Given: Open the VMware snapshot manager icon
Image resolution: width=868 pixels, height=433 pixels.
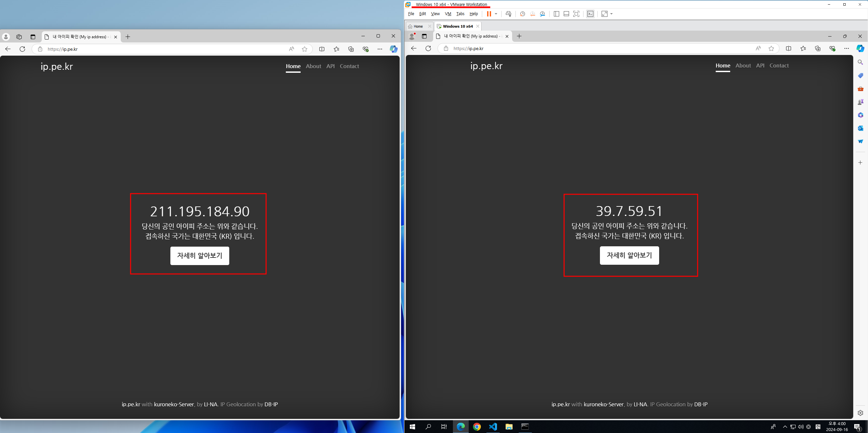Looking at the screenshot, I should pyautogui.click(x=542, y=14).
